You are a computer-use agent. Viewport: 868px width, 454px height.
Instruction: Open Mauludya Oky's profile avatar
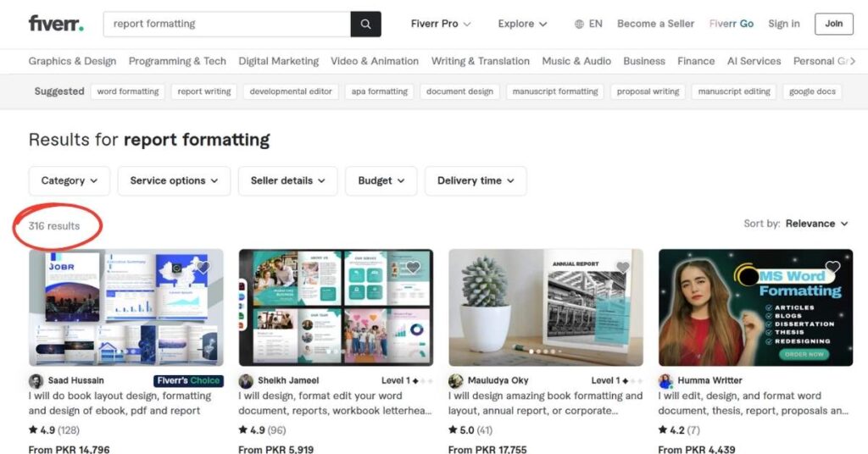tap(455, 380)
